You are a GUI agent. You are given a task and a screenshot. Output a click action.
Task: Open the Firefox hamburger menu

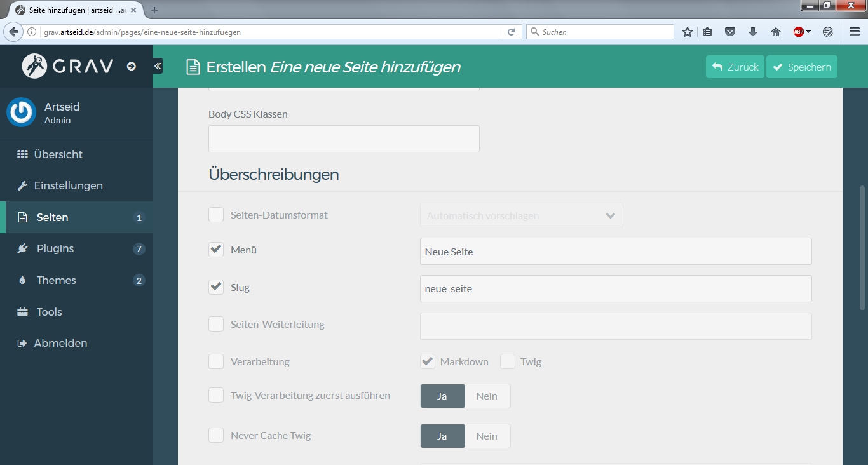tap(855, 32)
